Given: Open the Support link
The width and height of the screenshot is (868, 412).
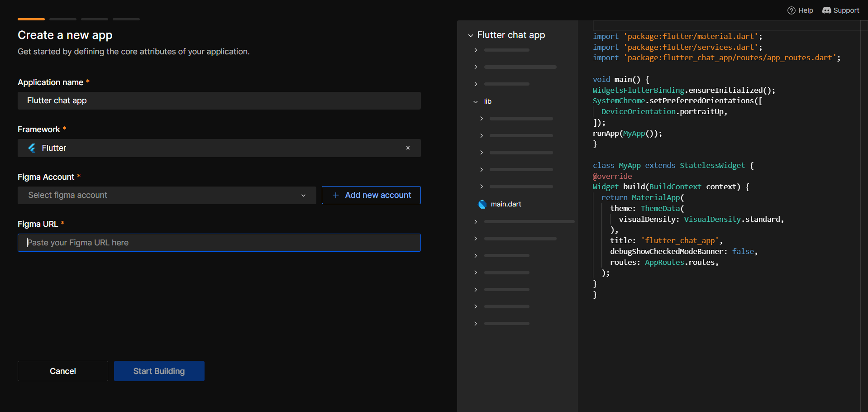Looking at the screenshot, I should click(841, 10).
